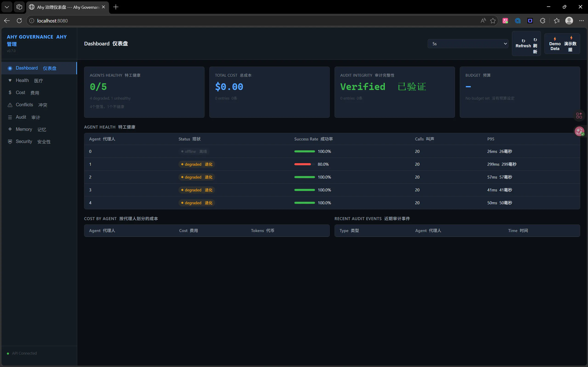Click the floating grid widget icon on right edge
Image resolution: width=588 pixels, height=367 pixels.
[579, 115]
